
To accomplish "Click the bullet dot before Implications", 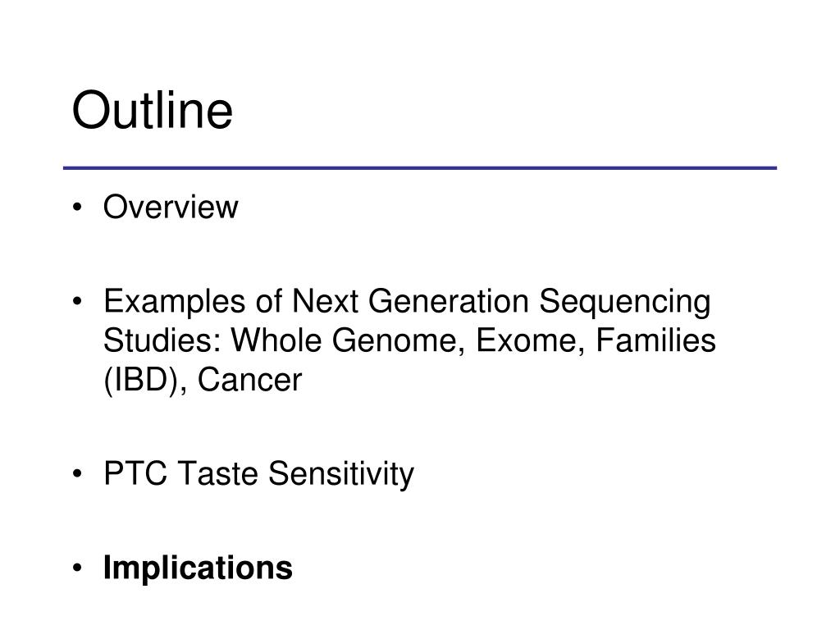I will pos(78,568).
